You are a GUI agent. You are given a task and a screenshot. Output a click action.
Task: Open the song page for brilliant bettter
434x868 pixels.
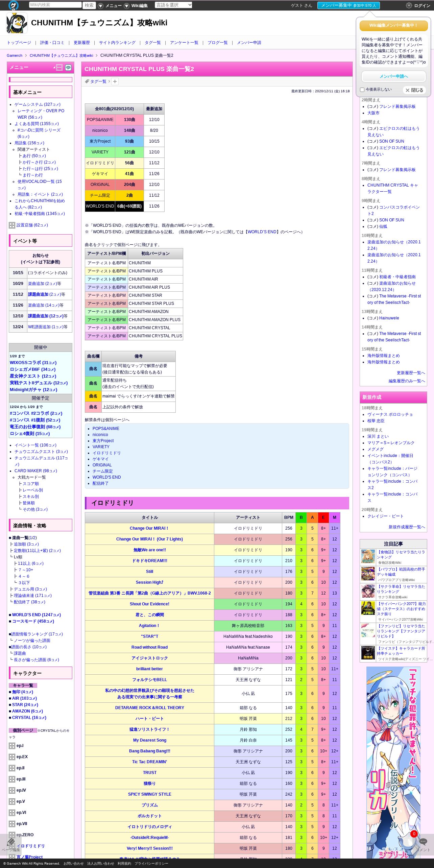tap(149, 669)
